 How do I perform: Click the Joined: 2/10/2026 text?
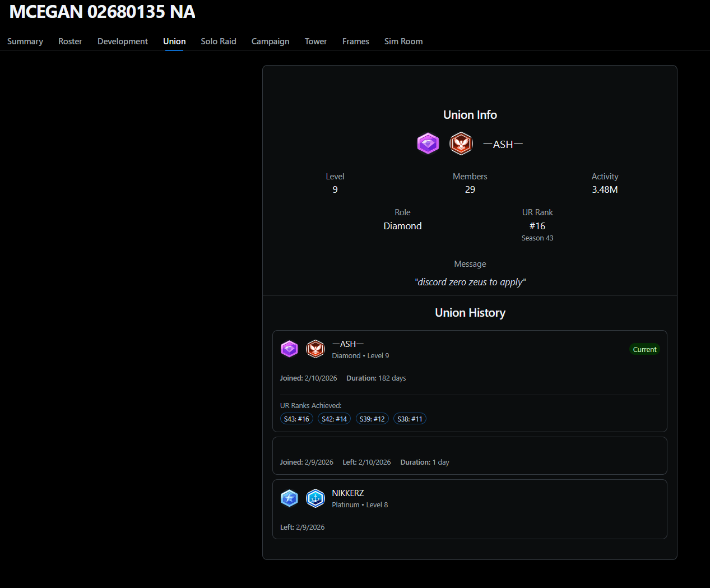coord(309,378)
